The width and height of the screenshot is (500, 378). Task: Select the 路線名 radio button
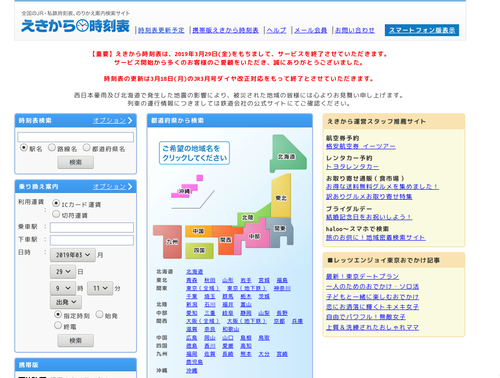[52, 147]
